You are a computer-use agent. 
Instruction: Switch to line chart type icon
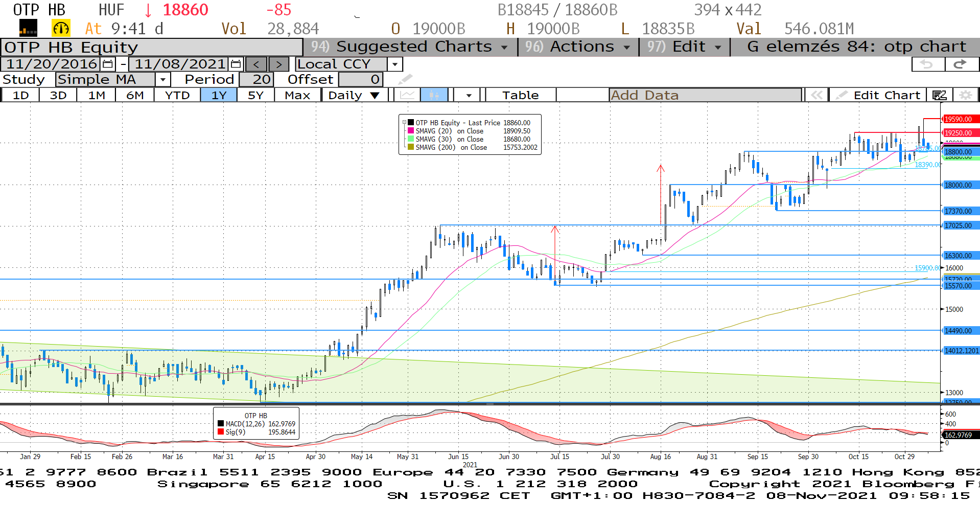(x=407, y=95)
